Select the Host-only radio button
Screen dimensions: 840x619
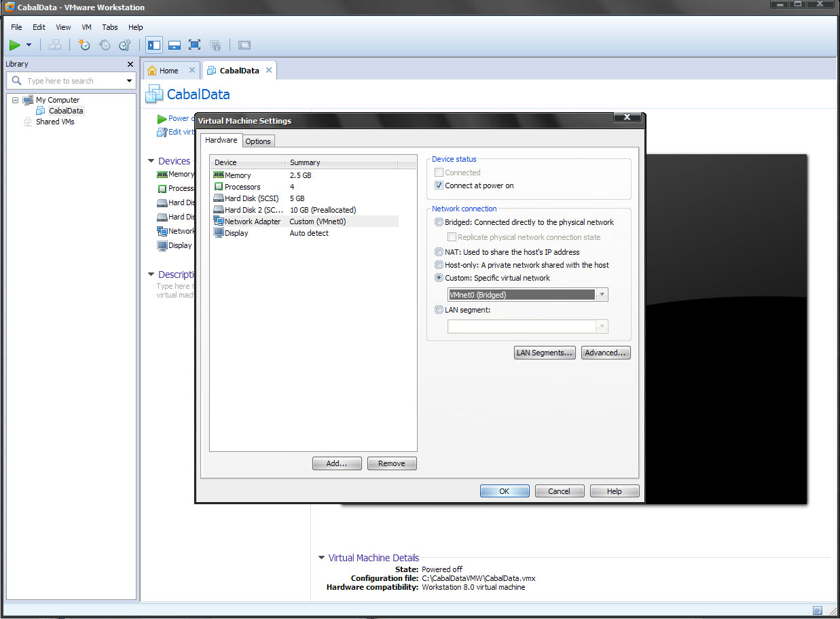439,265
